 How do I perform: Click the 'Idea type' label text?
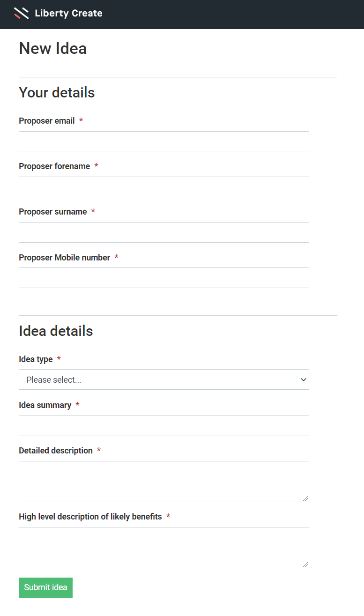click(x=36, y=359)
